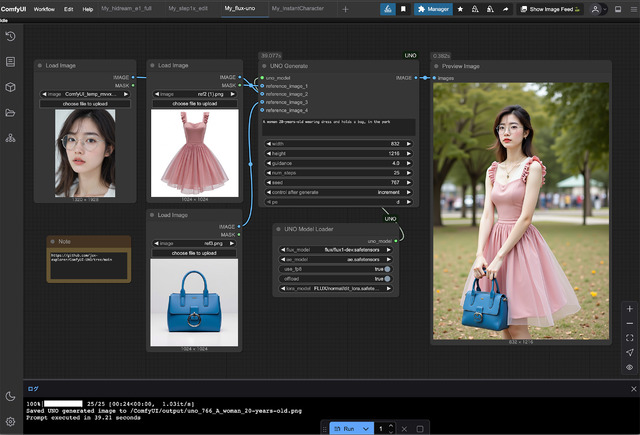Screen dimensions: 640x435
Task: Toggle offload switch in UNO Model Loader
Action: click(387, 279)
